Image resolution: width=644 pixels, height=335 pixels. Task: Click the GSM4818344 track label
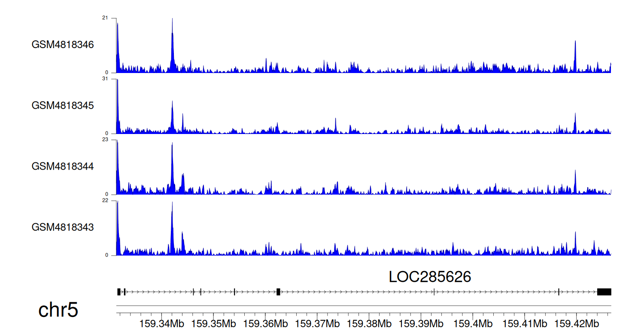pyautogui.click(x=63, y=166)
